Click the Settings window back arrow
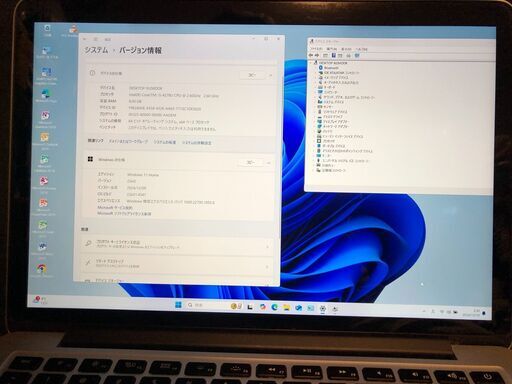 point(85,39)
